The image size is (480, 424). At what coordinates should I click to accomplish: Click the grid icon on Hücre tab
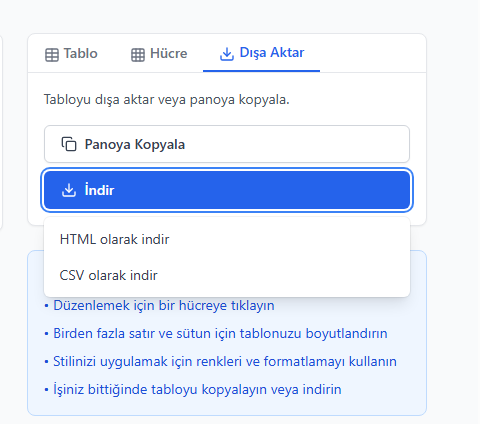tap(138, 55)
